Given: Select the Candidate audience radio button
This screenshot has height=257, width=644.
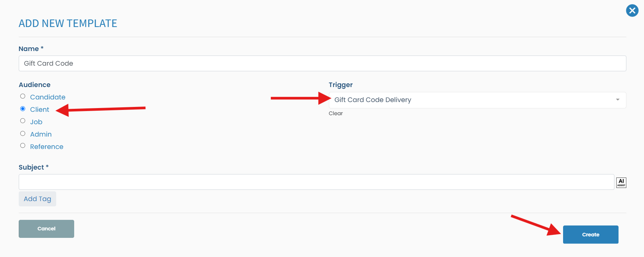Looking at the screenshot, I should point(23,96).
